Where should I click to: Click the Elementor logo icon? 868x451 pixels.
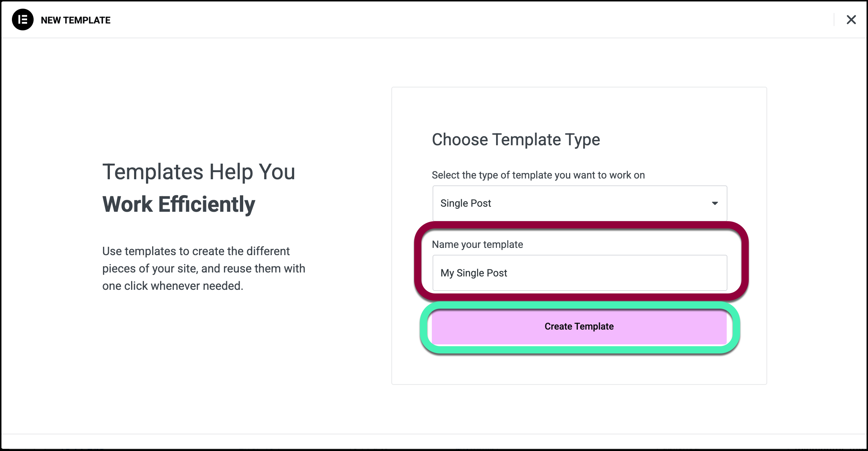coord(23,20)
